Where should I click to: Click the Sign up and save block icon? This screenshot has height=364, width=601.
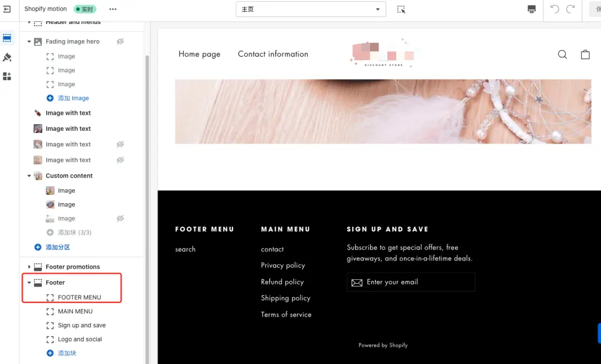50,325
